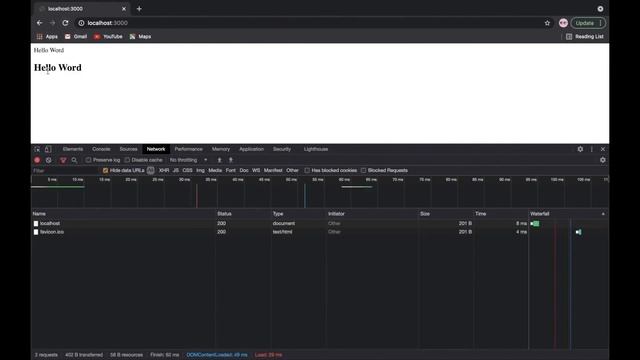Screen dimensions: 640x360
Task: Go back in the browser
Action: (x=40, y=23)
